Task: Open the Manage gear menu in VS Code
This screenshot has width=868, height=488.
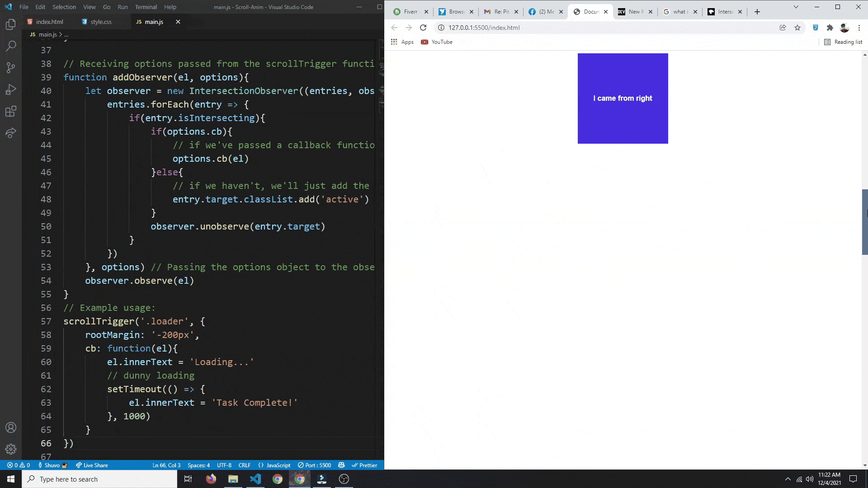Action: coord(11,449)
